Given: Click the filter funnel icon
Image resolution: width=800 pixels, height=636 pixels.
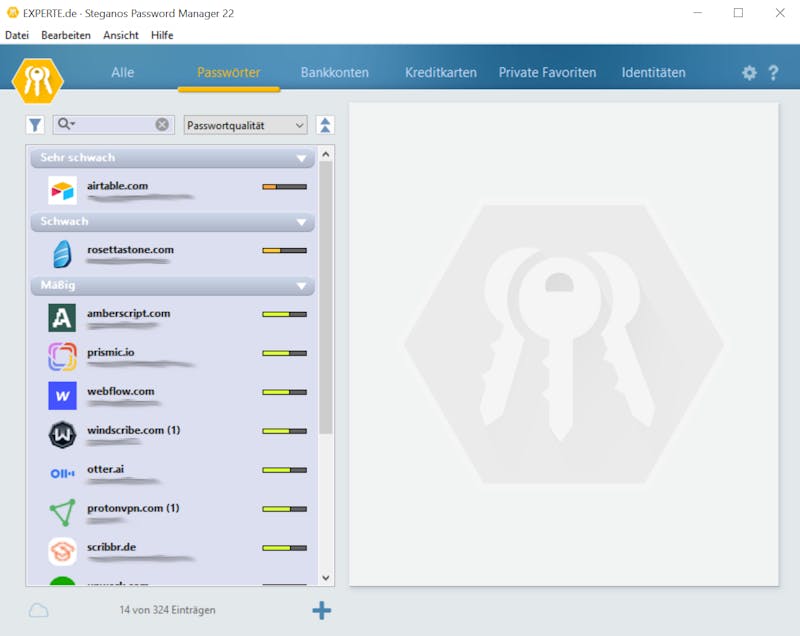Looking at the screenshot, I should (x=35, y=125).
